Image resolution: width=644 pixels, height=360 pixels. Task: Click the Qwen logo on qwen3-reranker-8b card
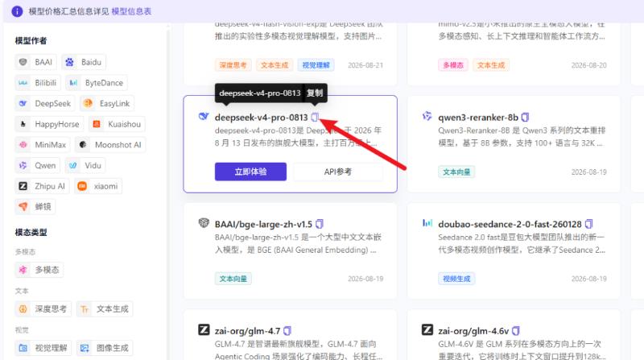[x=427, y=116]
